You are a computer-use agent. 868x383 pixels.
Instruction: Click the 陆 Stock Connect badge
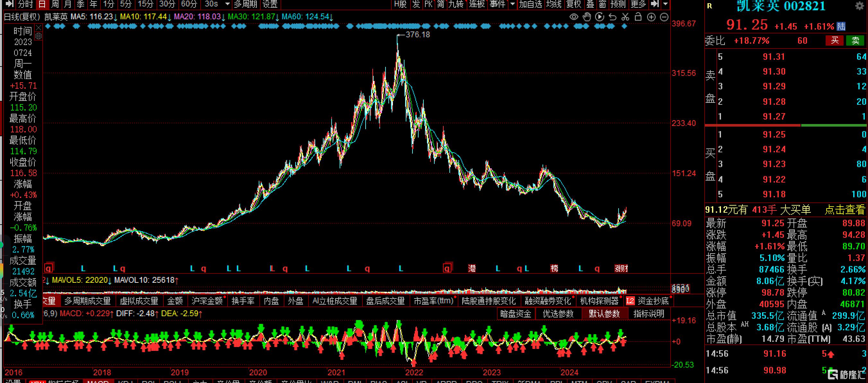(x=841, y=27)
